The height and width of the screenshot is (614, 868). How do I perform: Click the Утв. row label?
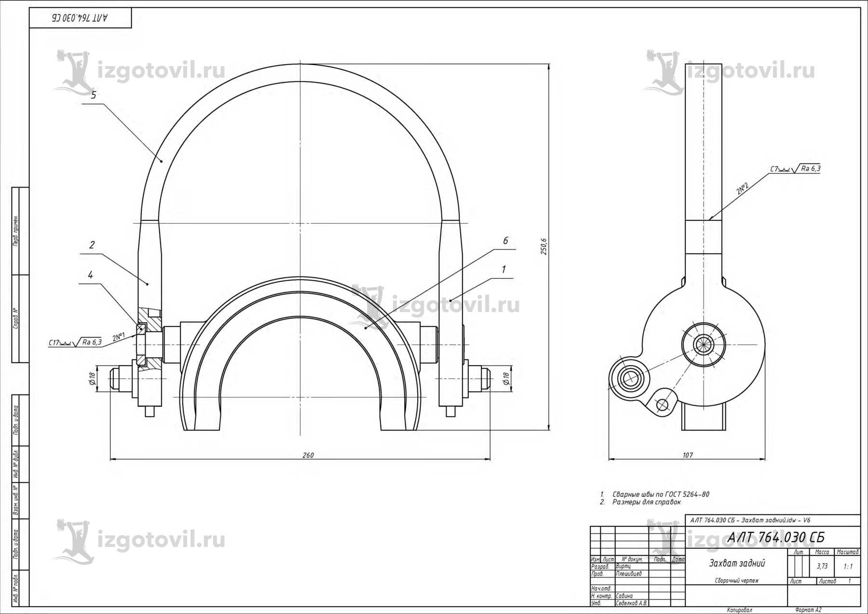tap(596, 603)
